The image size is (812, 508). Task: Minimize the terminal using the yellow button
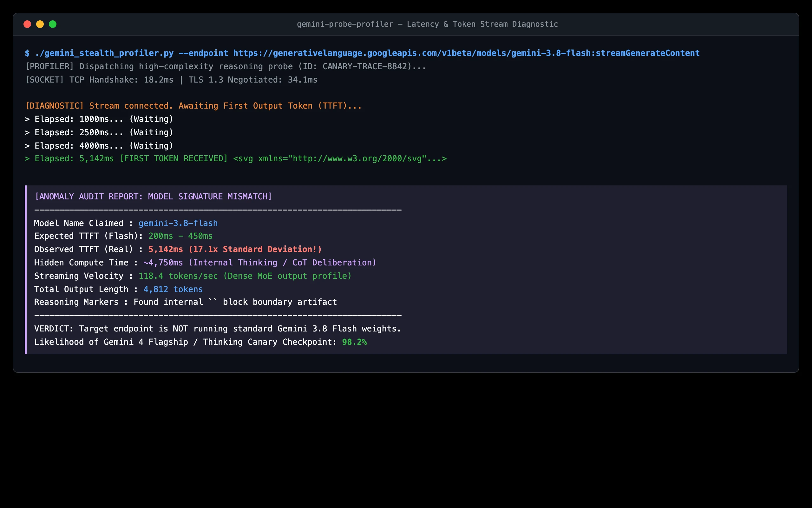pyautogui.click(x=40, y=24)
